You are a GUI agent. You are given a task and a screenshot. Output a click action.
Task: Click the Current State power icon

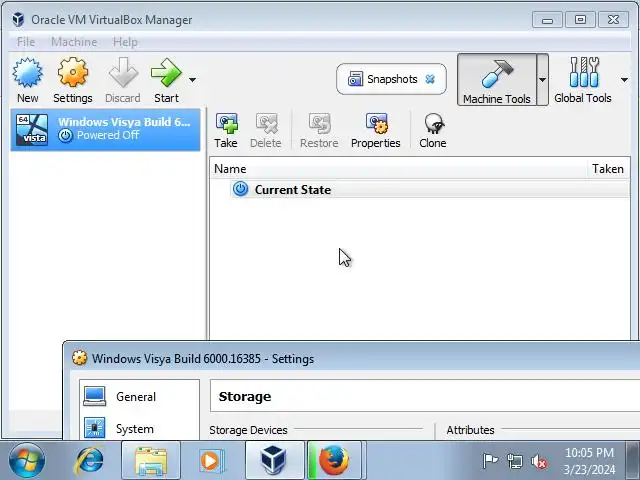(240, 189)
